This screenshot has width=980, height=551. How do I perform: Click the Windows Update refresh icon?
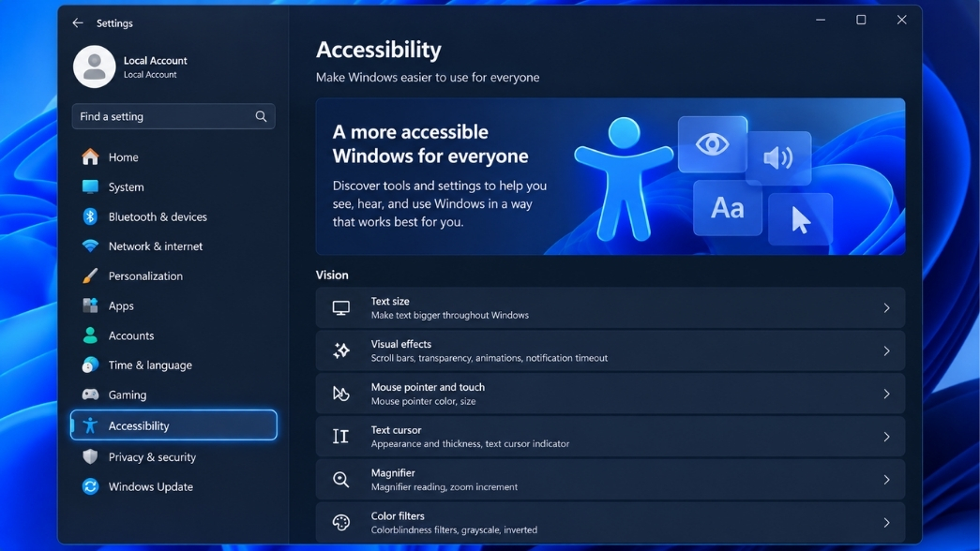tap(90, 486)
